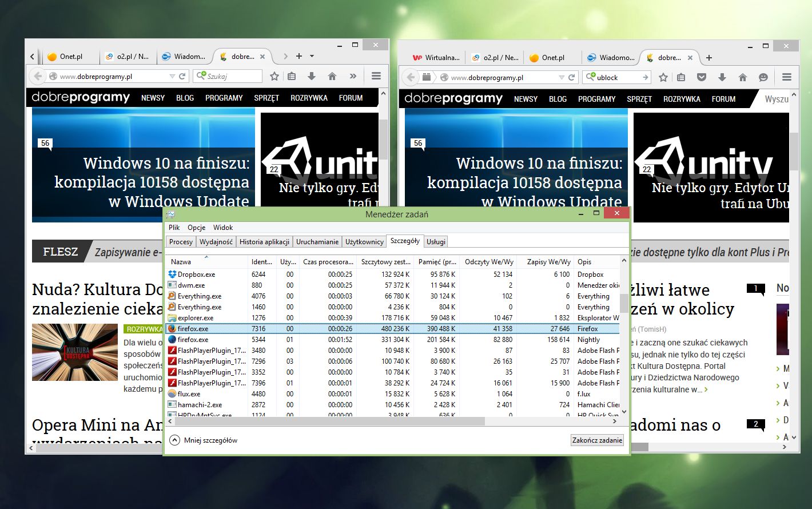Open Kultura Dostępna thumbnail in left Firefox
The width and height of the screenshot is (812, 509).
point(75,352)
